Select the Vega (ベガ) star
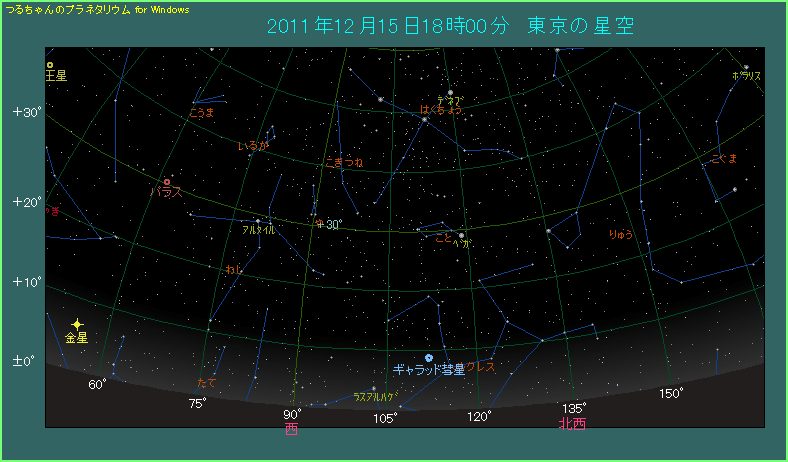Viewport: 788px width, 462px height. [x=461, y=235]
